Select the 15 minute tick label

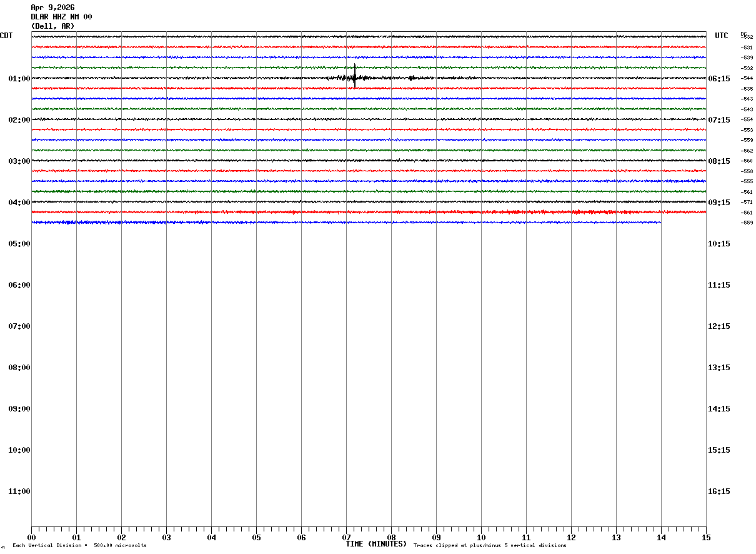[706, 537]
